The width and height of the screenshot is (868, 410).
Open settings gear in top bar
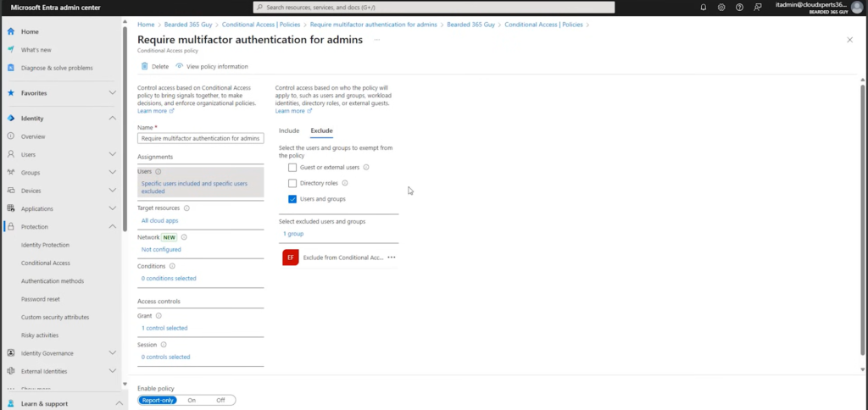pyautogui.click(x=721, y=8)
